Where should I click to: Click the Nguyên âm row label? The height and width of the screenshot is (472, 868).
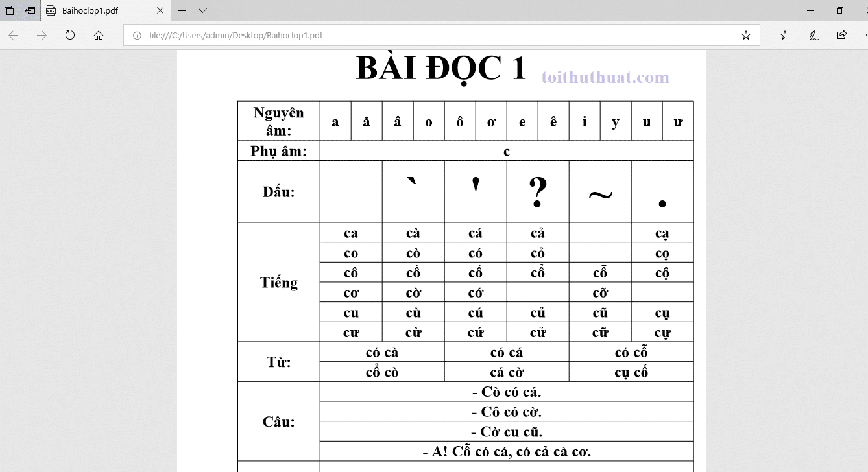click(x=279, y=121)
